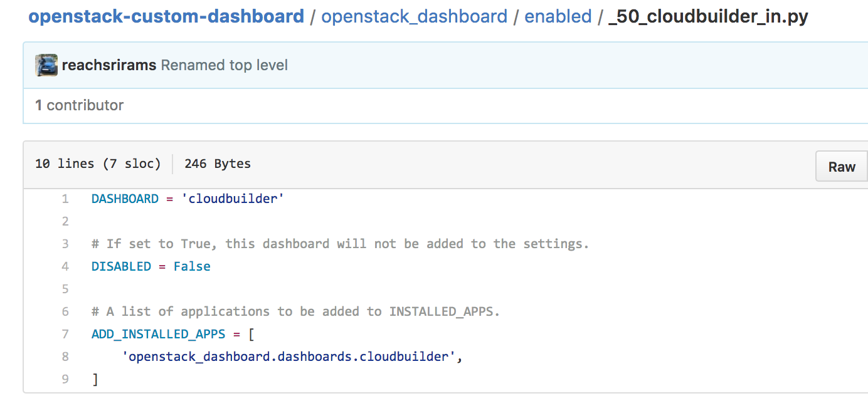Select line number 1

click(65, 199)
